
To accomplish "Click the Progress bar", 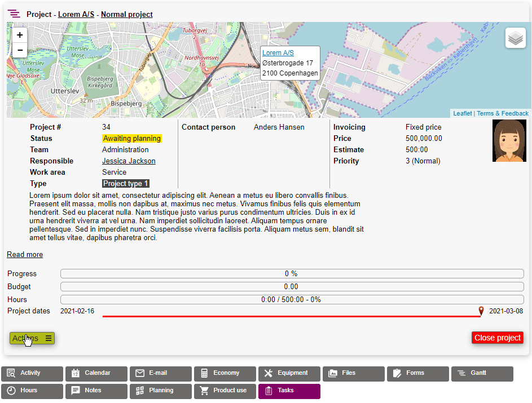I will 291,274.
